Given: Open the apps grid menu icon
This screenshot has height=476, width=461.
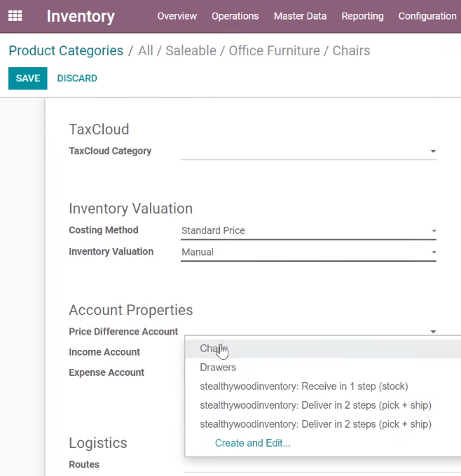Looking at the screenshot, I should pos(15,16).
